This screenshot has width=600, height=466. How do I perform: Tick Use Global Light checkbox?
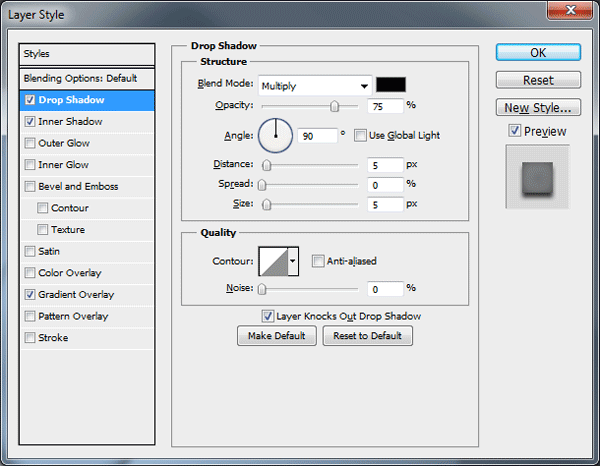pyautogui.click(x=360, y=135)
